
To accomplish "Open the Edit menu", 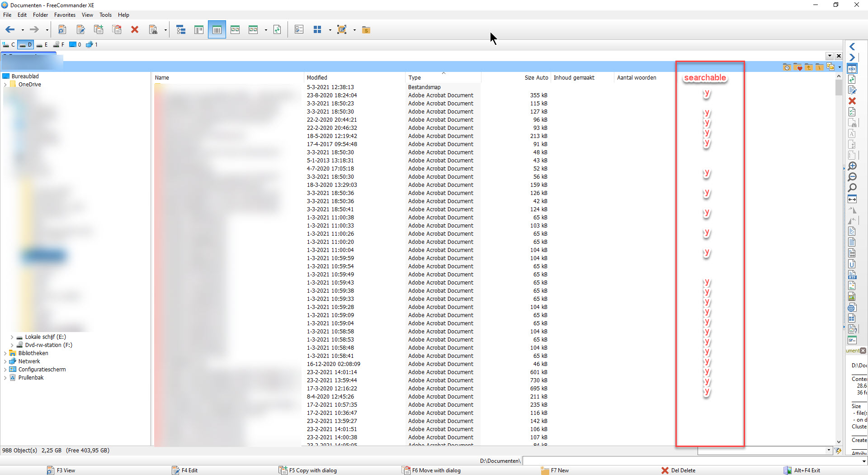I will [x=22, y=15].
